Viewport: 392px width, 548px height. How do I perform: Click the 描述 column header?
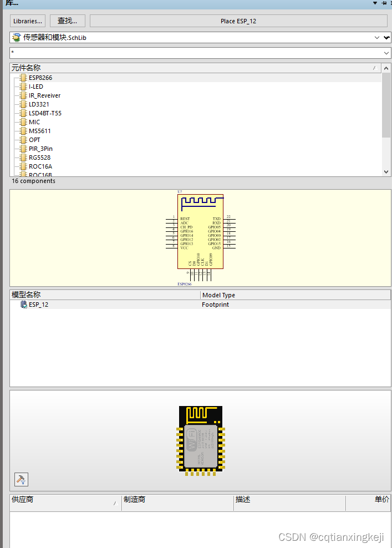[289, 503]
